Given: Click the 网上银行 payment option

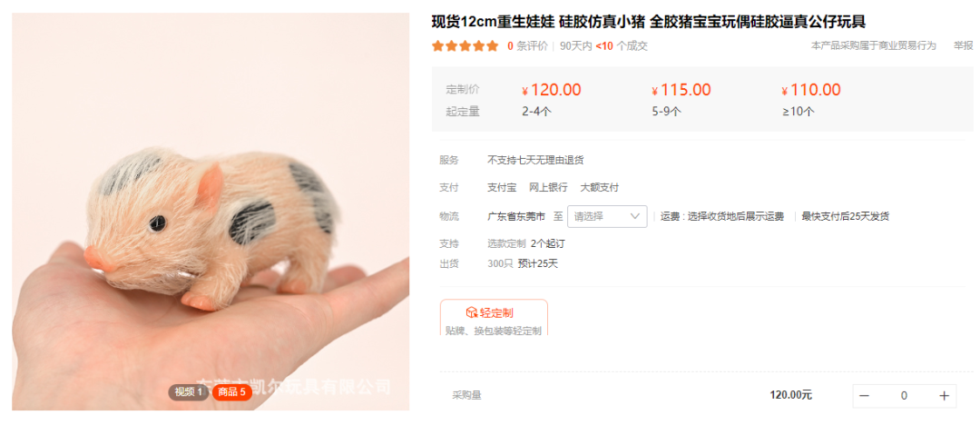Looking at the screenshot, I should 548,188.
